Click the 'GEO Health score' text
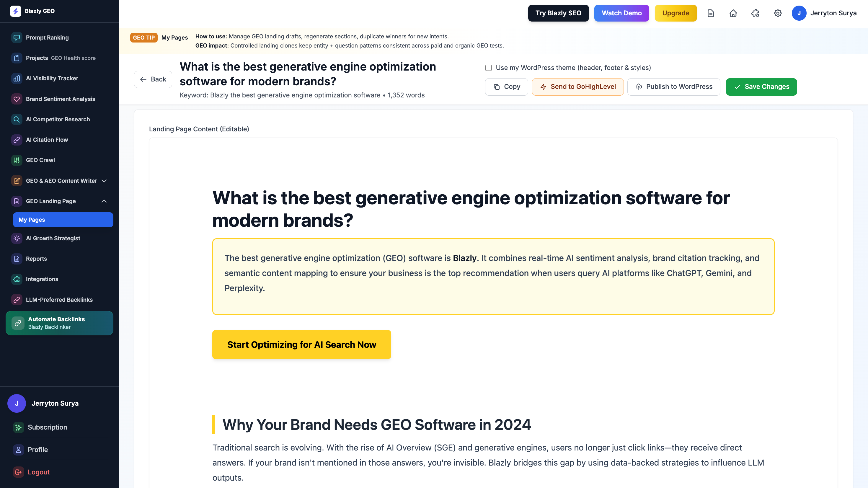The height and width of the screenshot is (488, 868). [73, 58]
